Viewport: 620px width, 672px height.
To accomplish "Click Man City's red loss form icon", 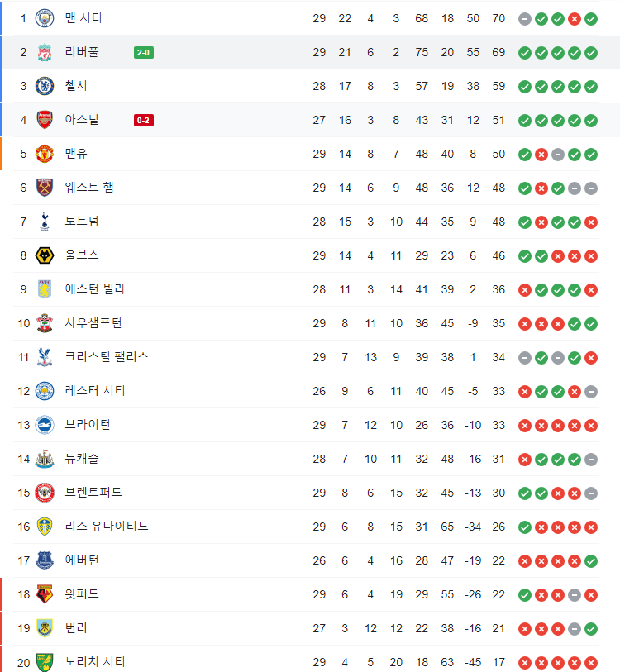I will (x=575, y=19).
